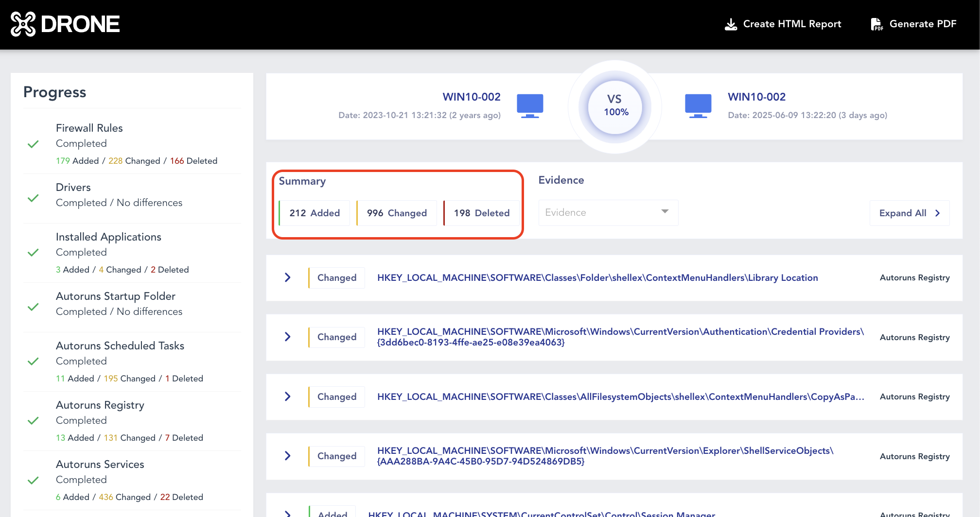Click the right WIN10-002 computer monitor icon
980x517 pixels.
coord(698,105)
